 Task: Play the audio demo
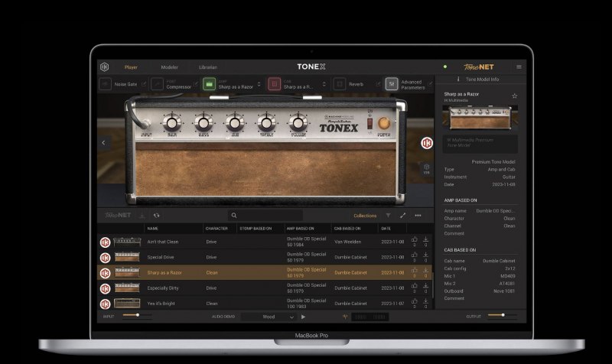303,317
